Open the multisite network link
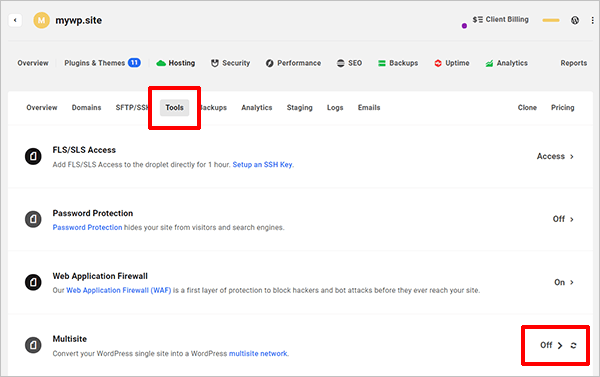The height and width of the screenshot is (377, 600). tap(258, 353)
